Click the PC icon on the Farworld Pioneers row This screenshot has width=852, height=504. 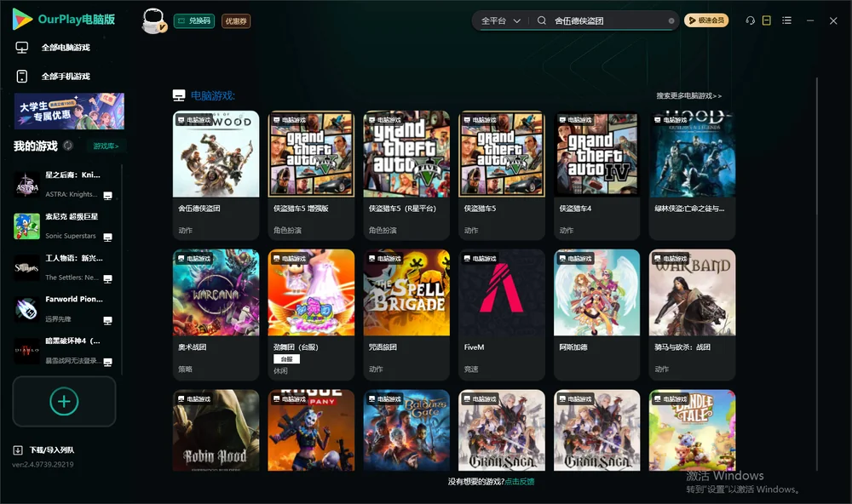107,320
